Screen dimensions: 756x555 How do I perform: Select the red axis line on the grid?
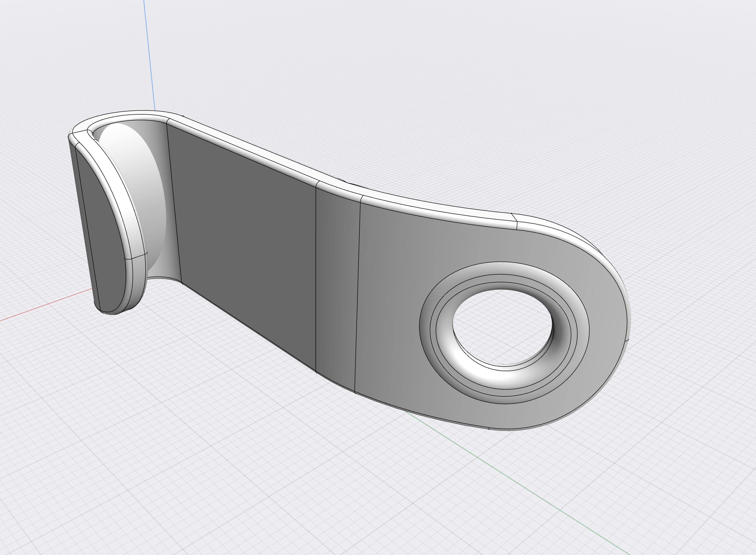point(46,305)
